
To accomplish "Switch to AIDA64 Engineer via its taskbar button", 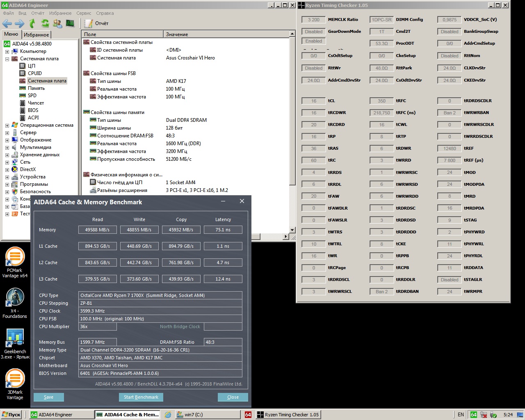I will click(62, 415).
